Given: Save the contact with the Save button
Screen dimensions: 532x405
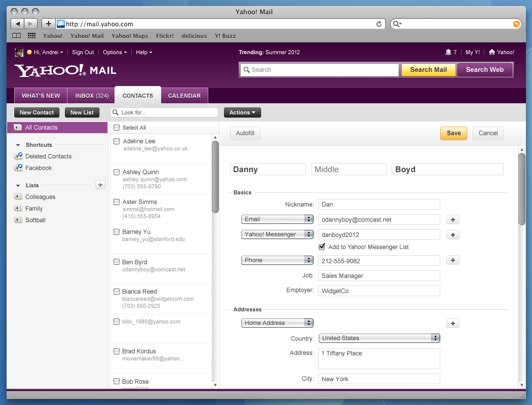Looking at the screenshot, I should tap(453, 133).
